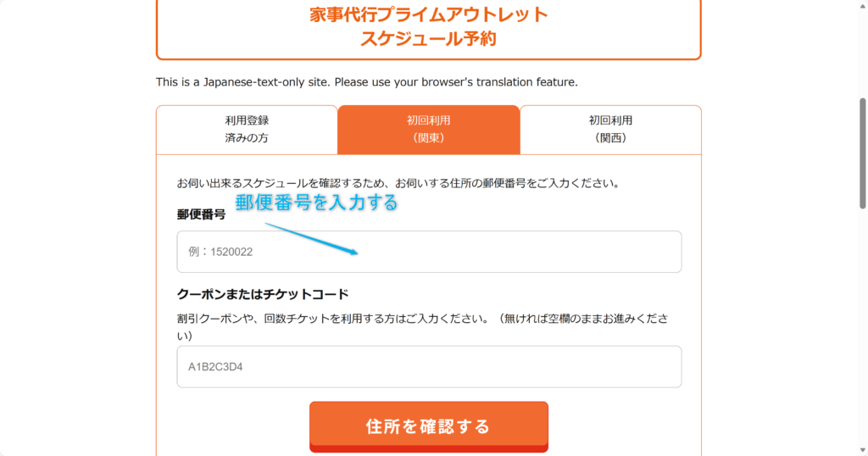Click the A1B2C3D4 placeholder text
The image size is (868, 456).
(216, 367)
